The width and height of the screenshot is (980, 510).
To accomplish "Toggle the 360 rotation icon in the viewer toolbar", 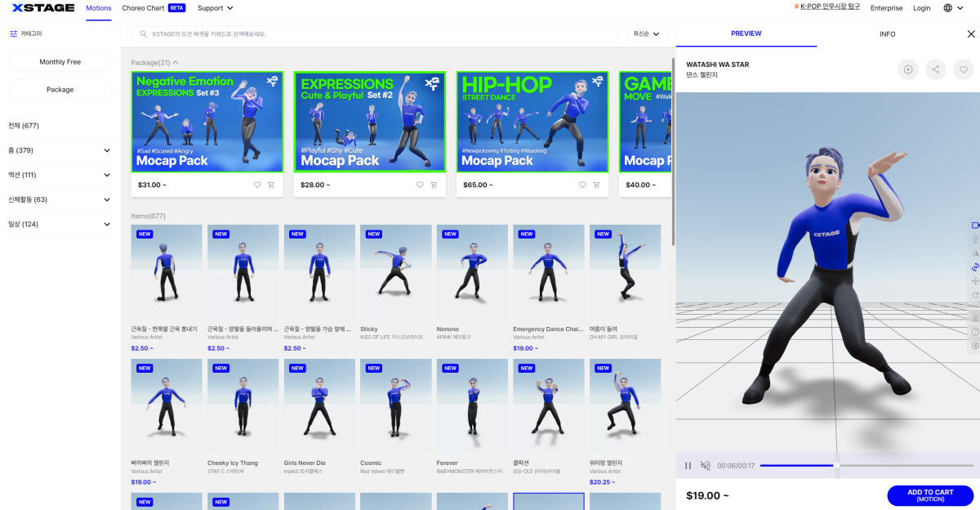I will click(975, 266).
